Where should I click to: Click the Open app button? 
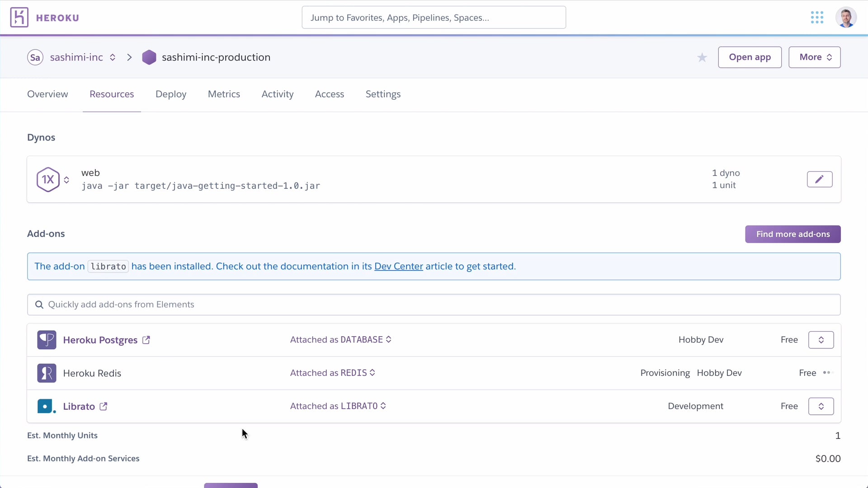tap(750, 57)
